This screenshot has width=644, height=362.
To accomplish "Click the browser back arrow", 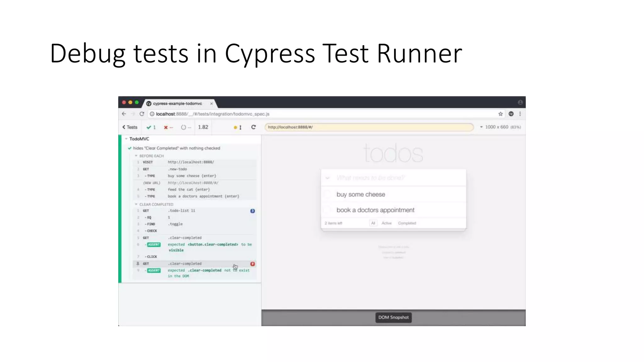I will pyautogui.click(x=124, y=114).
